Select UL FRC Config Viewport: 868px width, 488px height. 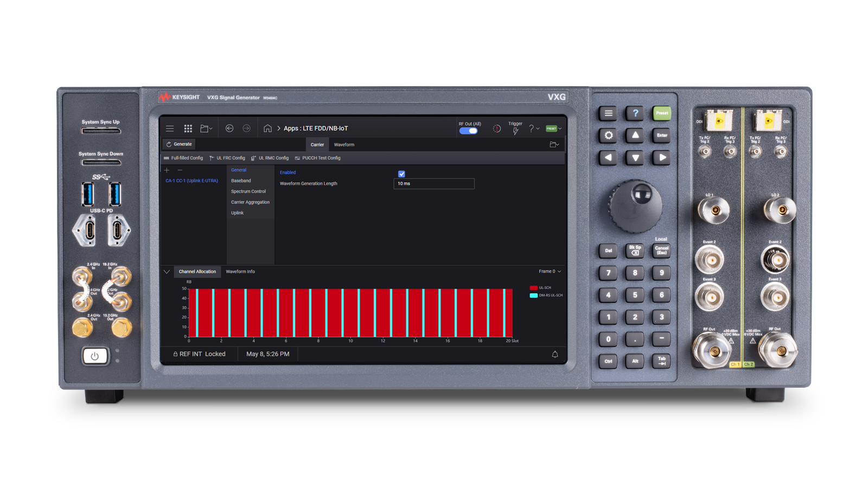[x=227, y=158]
